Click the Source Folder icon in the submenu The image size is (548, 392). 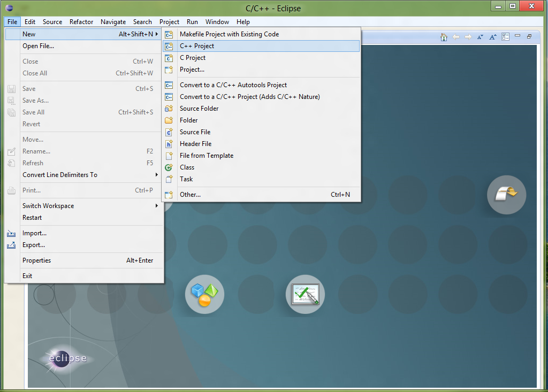click(x=169, y=109)
